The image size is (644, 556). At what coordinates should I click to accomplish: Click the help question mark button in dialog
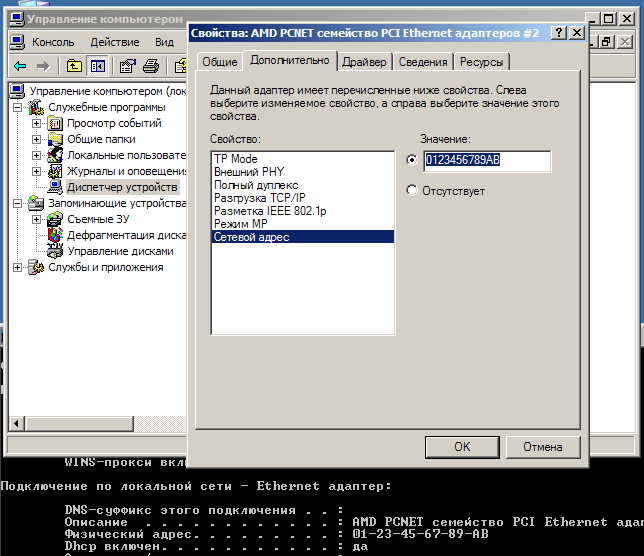[559, 33]
